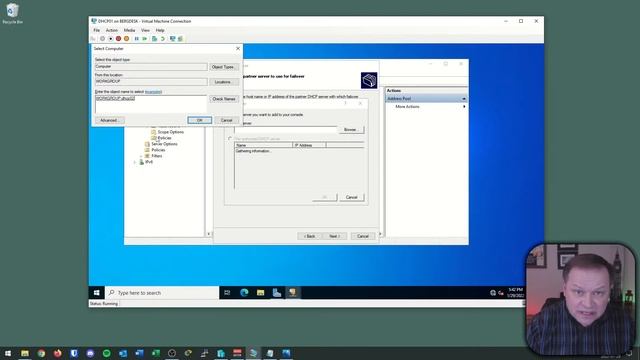The width and height of the screenshot is (640, 360).
Task: Pause the virtual machine from toolbar
Action: [x=137, y=39]
